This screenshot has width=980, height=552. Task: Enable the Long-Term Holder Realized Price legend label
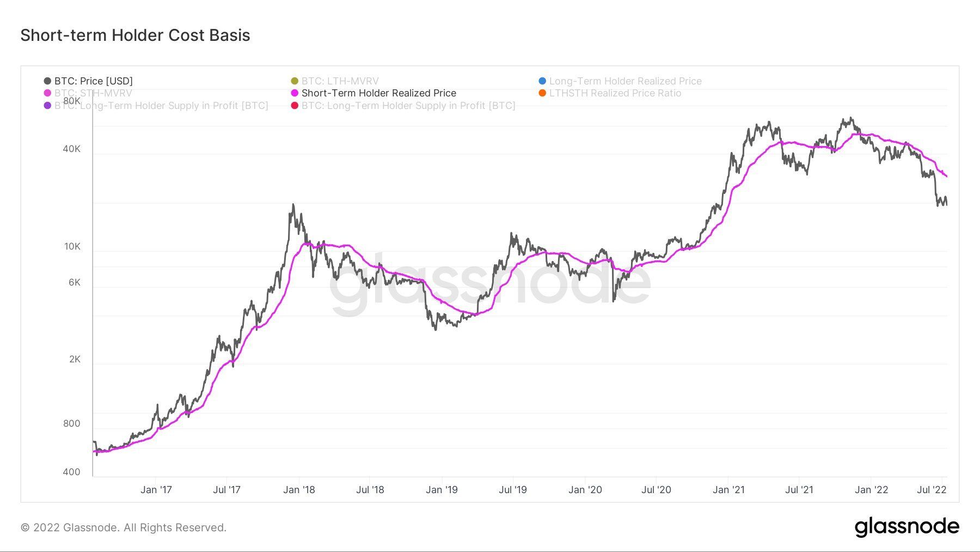point(625,81)
